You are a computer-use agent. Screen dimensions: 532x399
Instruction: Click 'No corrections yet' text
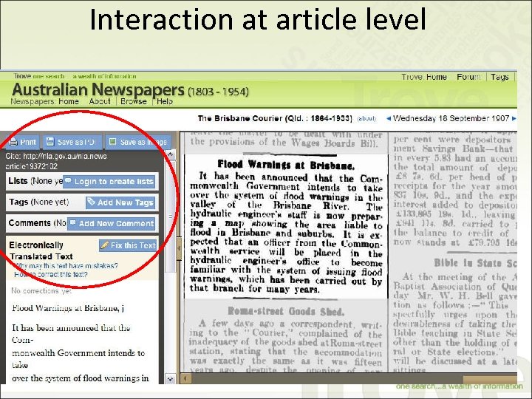coord(41,291)
